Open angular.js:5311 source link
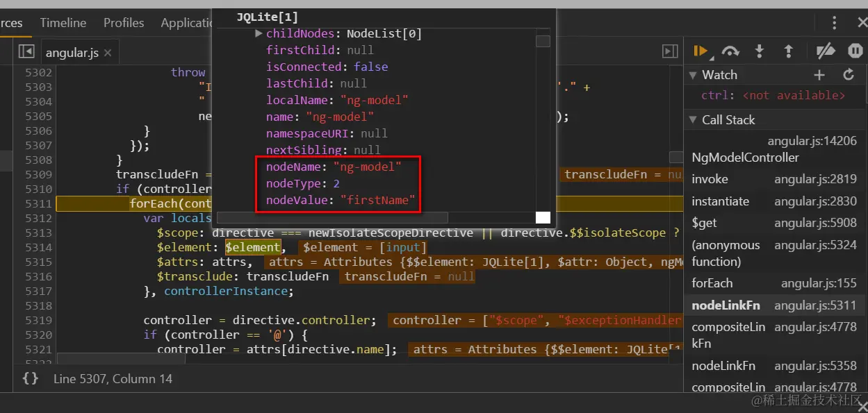Viewport: 868px width, 413px height. click(x=815, y=305)
